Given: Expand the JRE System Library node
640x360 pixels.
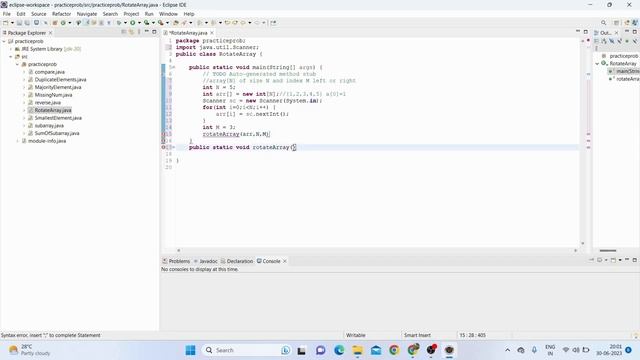Looking at the screenshot, I should coord(11,49).
